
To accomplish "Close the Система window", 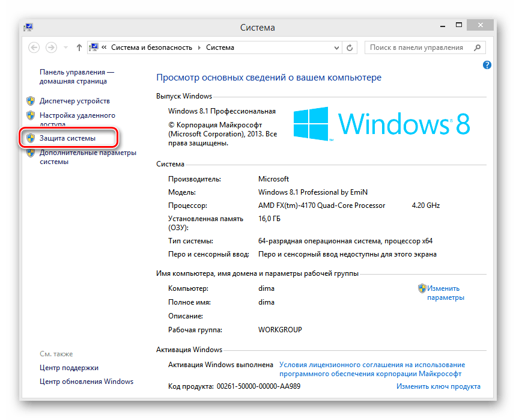I will tap(481, 25).
